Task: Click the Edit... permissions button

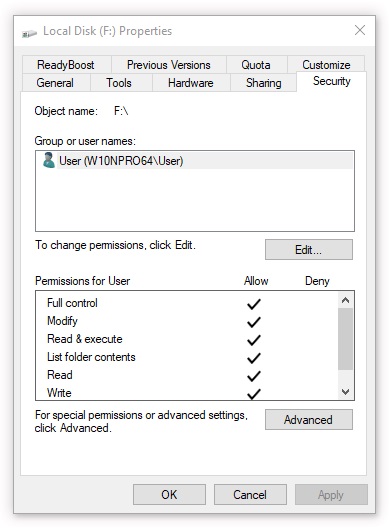Action: pyautogui.click(x=309, y=250)
